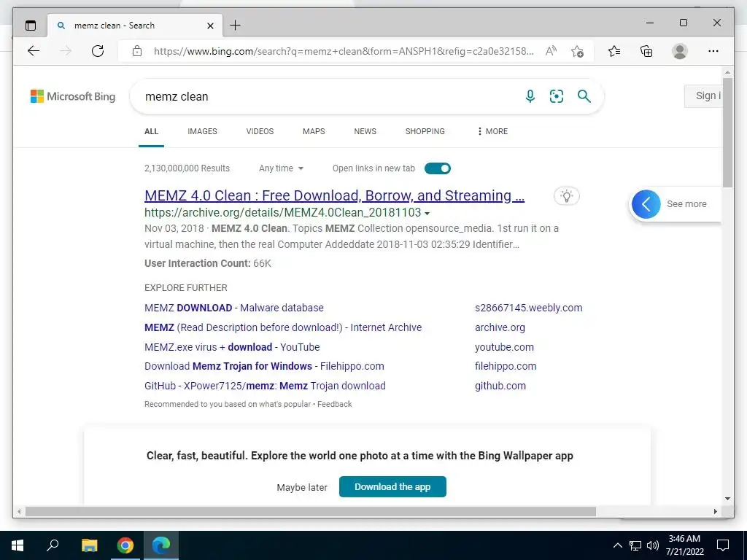Search using voice microphone icon
This screenshot has height=560, width=747.
[530, 96]
